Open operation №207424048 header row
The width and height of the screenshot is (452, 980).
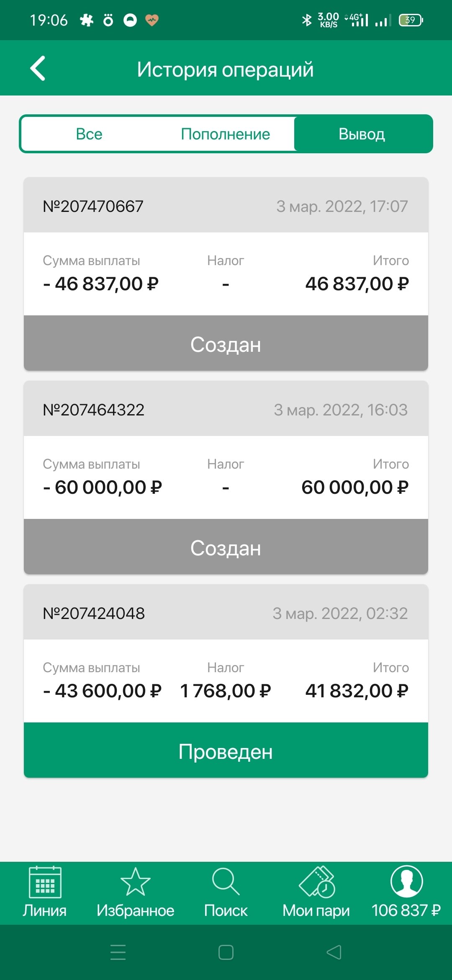[x=226, y=613]
